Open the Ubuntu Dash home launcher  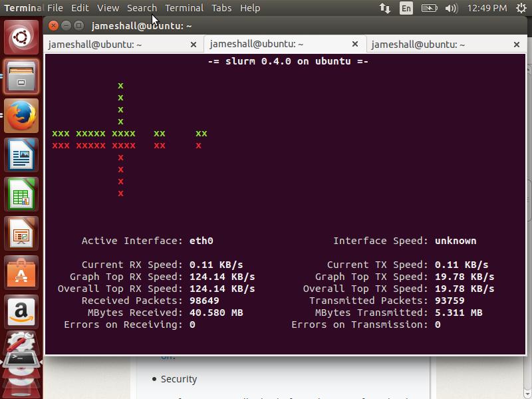click(x=21, y=37)
